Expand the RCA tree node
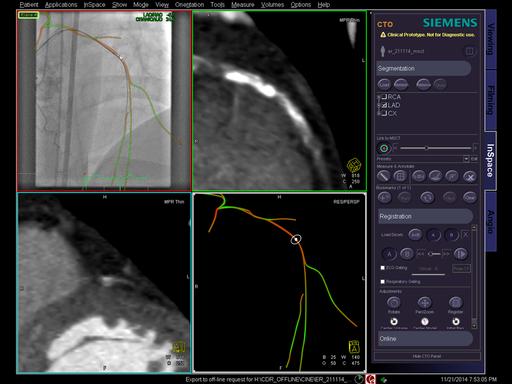 (x=379, y=97)
